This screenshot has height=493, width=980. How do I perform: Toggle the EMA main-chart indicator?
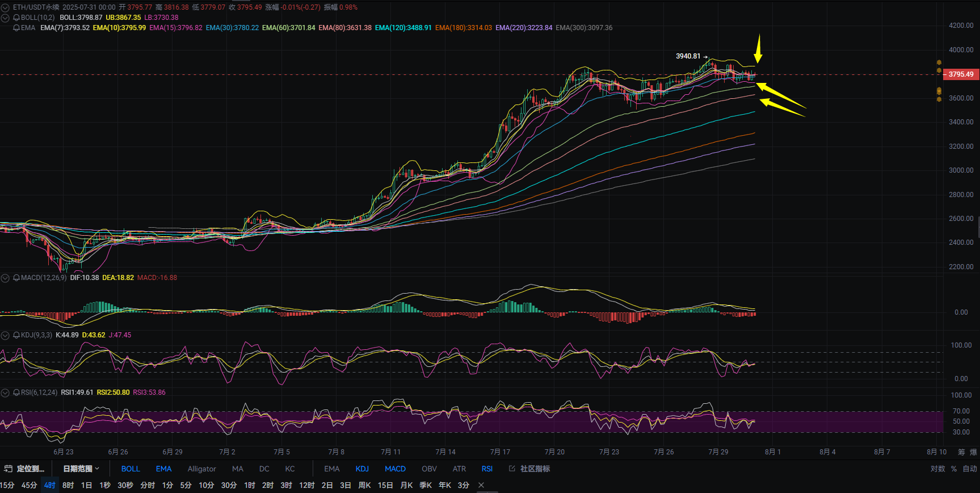tap(163, 469)
